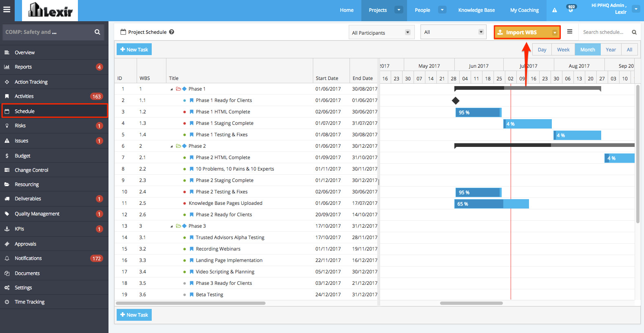Collapse the Phase 3 tree row
644x333 pixels.
172,226
